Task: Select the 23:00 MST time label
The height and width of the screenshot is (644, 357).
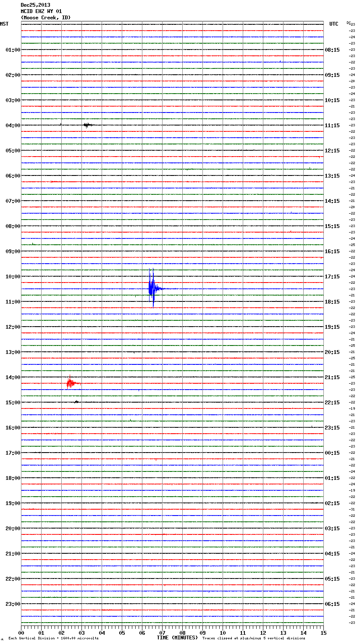Action: tap(13, 604)
